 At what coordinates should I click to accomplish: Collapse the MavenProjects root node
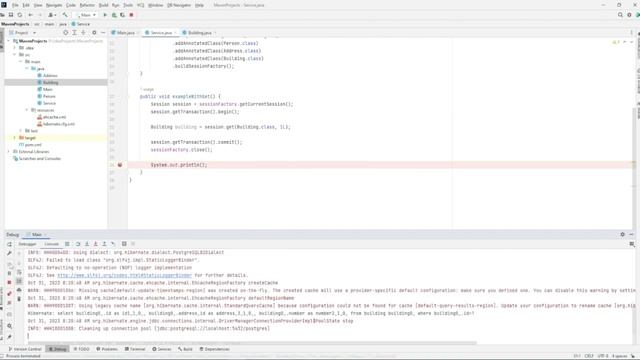pos(9,41)
